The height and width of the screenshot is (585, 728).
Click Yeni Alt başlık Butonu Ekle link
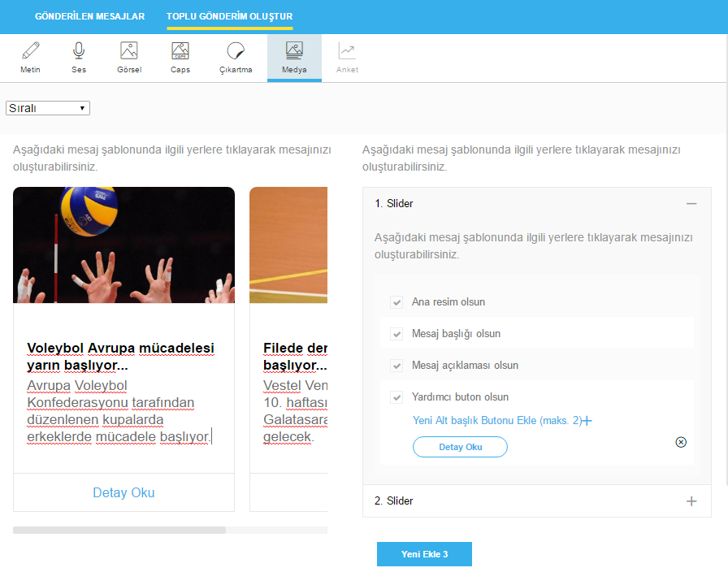pos(496,421)
